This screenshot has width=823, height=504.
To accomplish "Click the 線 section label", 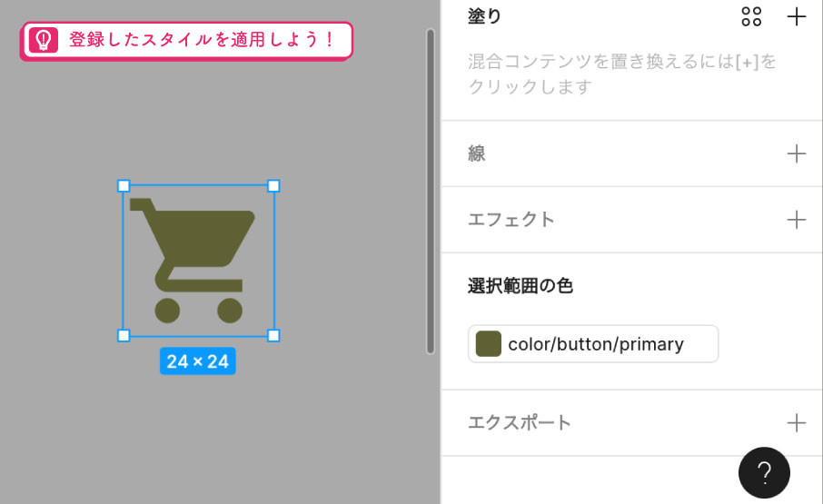I will tap(477, 153).
